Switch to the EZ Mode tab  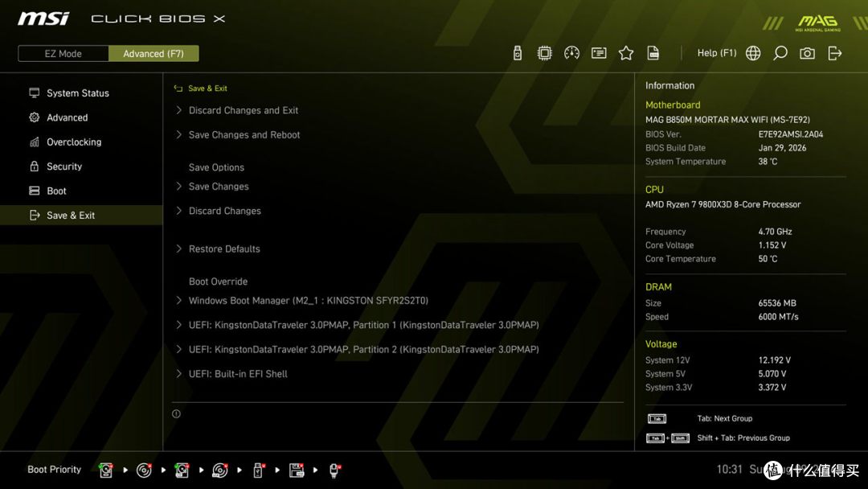pos(63,54)
